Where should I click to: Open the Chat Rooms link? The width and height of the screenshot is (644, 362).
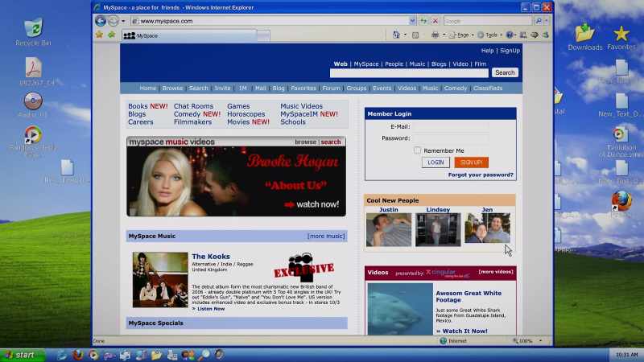click(x=193, y=106)
